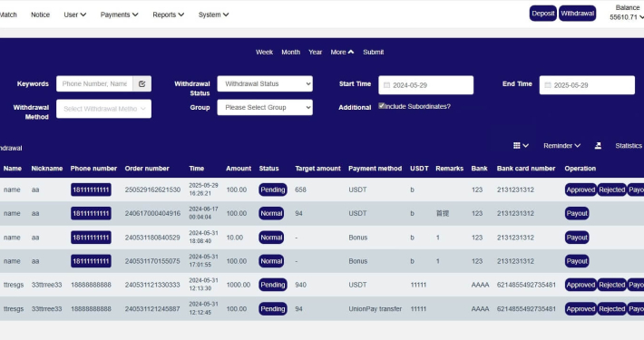
Task: Click the UnionPay transfer payment method cell
Action: pos(375,309)
